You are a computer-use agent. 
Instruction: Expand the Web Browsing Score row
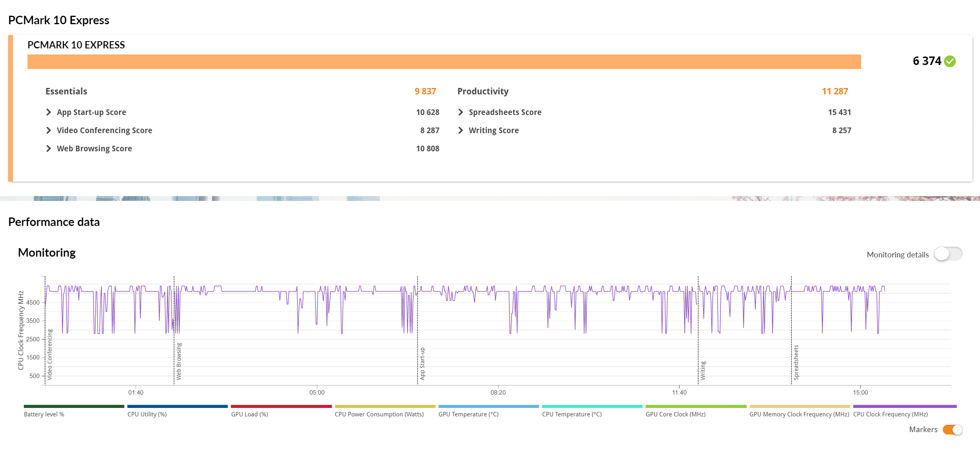pyautogui.click(x=48, y=148)
